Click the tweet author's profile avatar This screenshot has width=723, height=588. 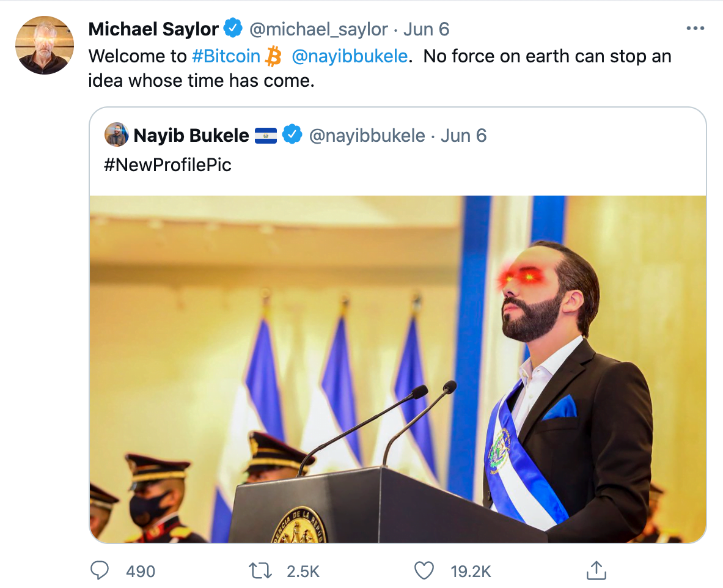pos(45,46)
